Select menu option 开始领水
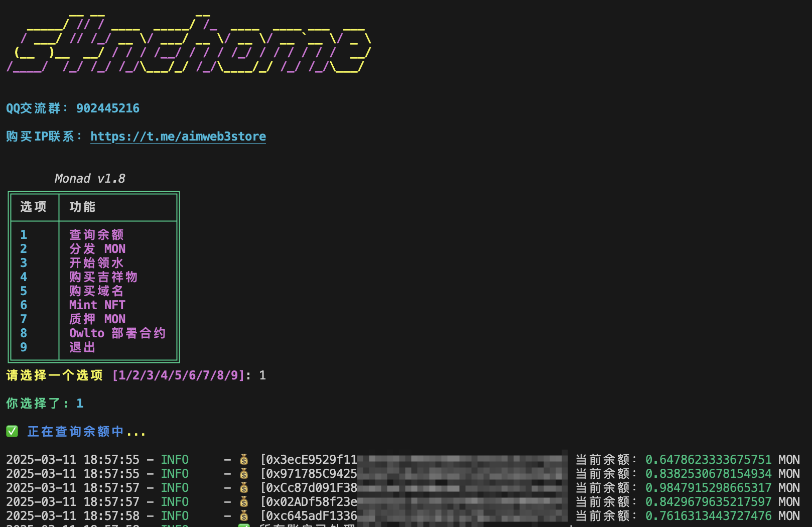Image resolution: width=812 pixels, height=527 pixels. (x=96, y=263)
